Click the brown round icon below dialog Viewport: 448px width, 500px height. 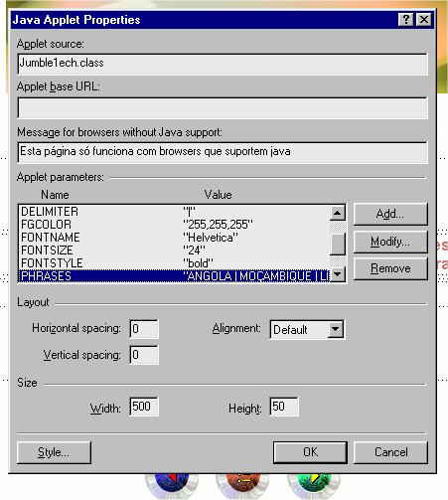242,485
